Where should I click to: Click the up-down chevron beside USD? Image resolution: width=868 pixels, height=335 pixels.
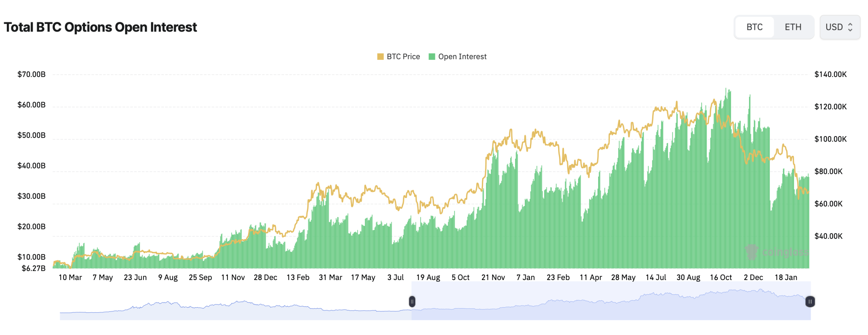point(850,27)
